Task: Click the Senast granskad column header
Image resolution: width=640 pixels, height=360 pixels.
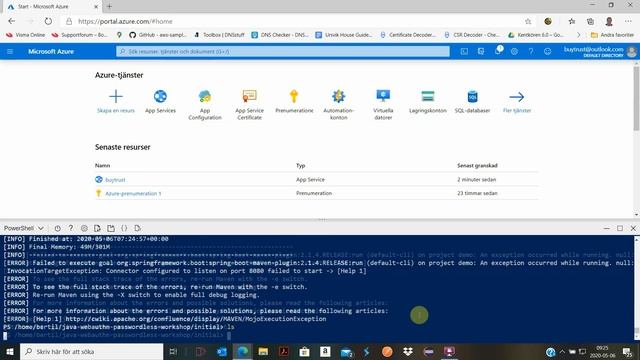Action: pyautogui.click(x=477, y=165)
